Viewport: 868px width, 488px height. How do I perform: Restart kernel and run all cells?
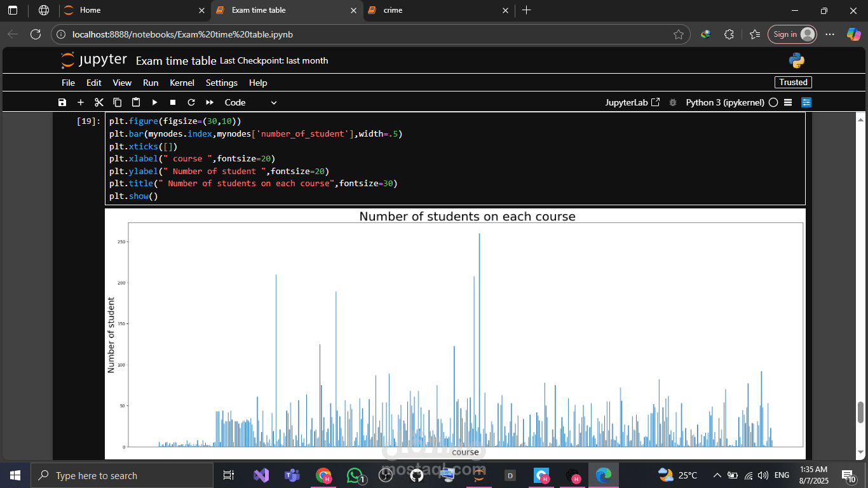209,102
